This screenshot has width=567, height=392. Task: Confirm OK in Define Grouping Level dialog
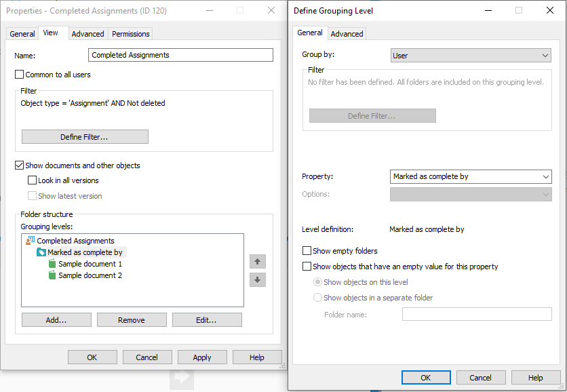pyautogui.click(x=426, y=378)
